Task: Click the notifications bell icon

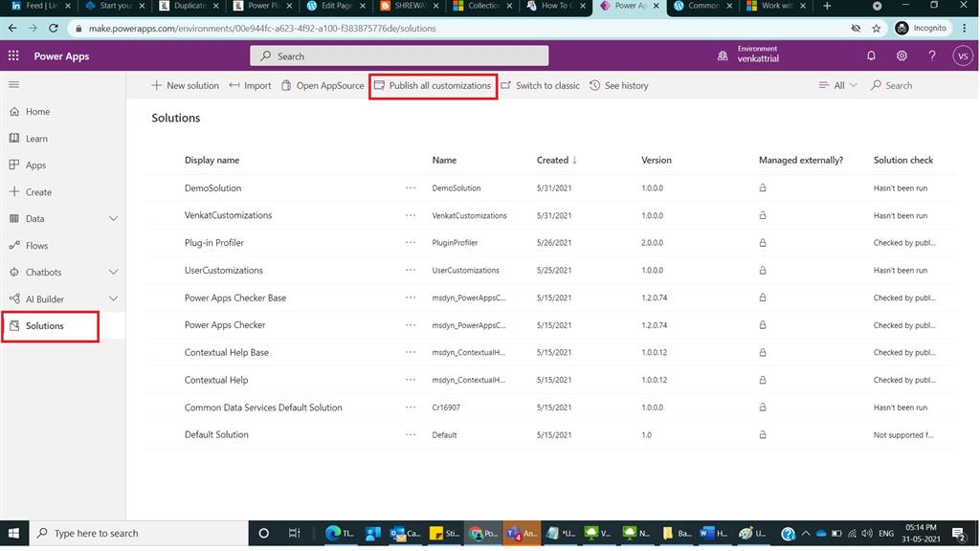Action: coord(870,56)
